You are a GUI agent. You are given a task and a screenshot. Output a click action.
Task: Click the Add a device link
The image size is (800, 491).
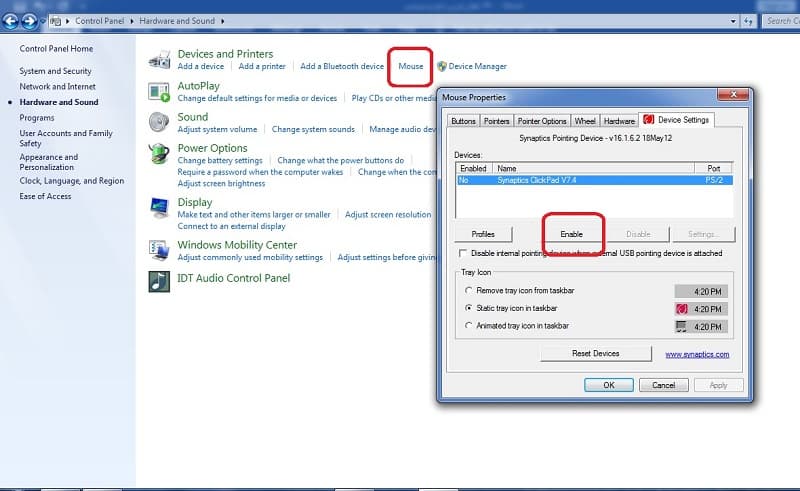(x=201, y=66)
